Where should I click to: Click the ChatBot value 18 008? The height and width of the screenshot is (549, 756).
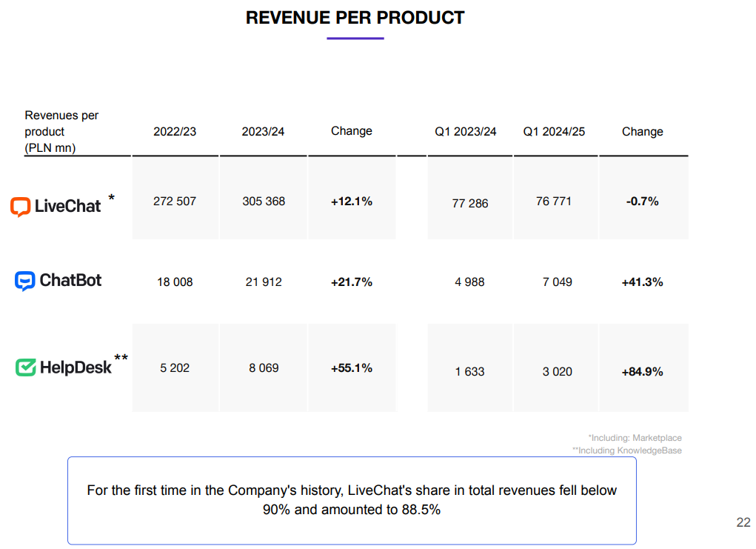tap(175, 282)
